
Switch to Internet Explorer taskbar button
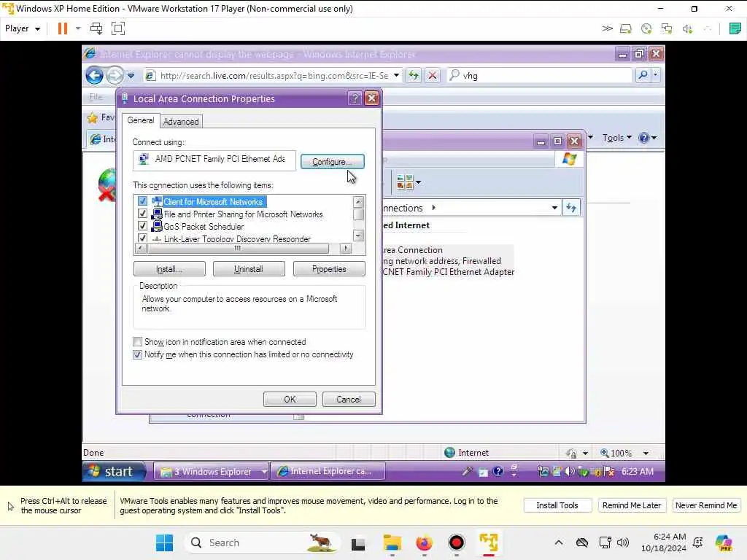pos(328,471)
